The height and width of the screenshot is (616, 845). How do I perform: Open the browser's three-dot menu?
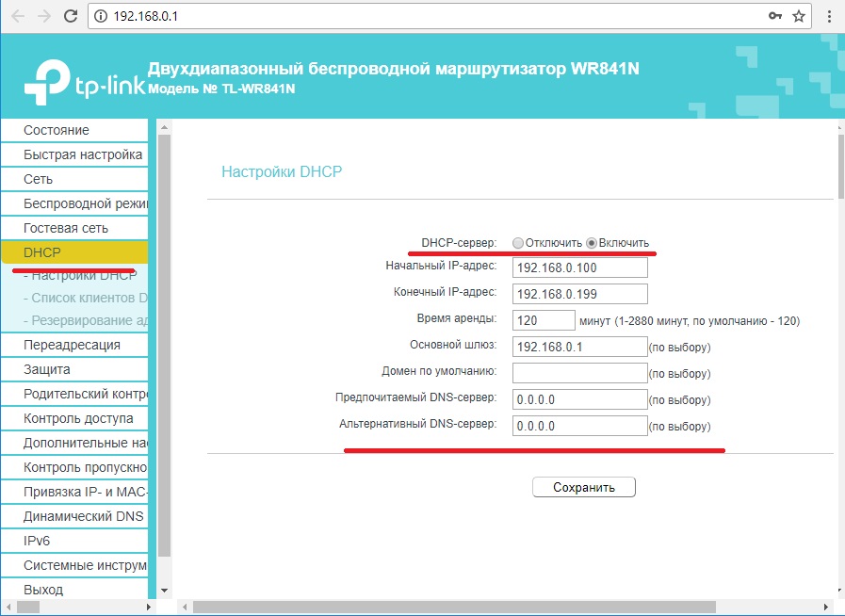click(x=828, y=14)
